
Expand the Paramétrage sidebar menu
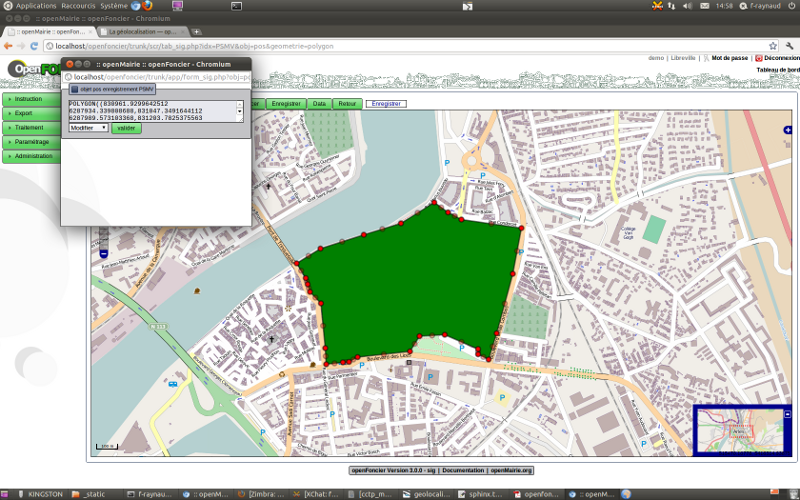click(30, 142)
